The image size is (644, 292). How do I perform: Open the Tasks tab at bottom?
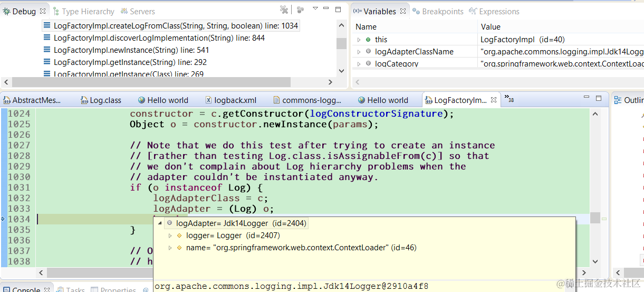tap(71, 290)
